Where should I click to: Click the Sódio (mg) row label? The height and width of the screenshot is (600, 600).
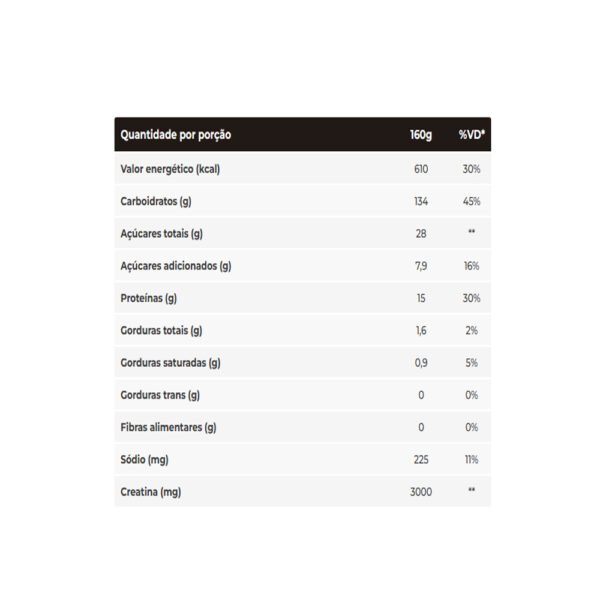tap(144, 460)
